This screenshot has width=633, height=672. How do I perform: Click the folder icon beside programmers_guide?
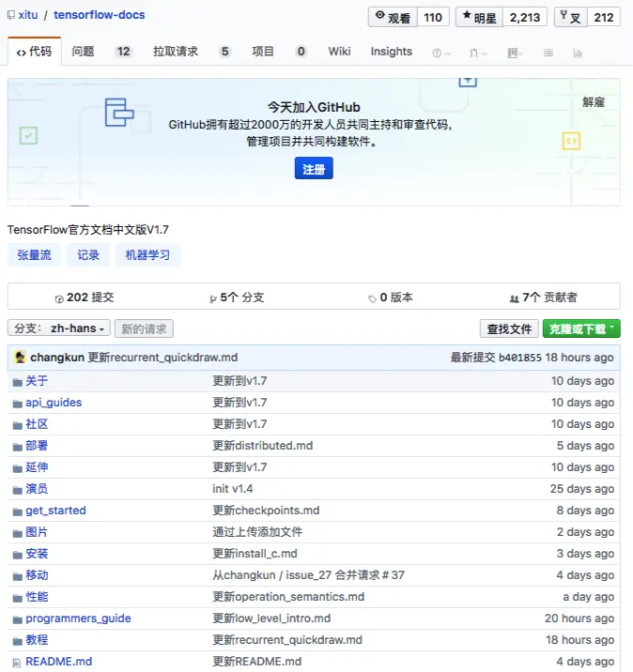point(17,619)
